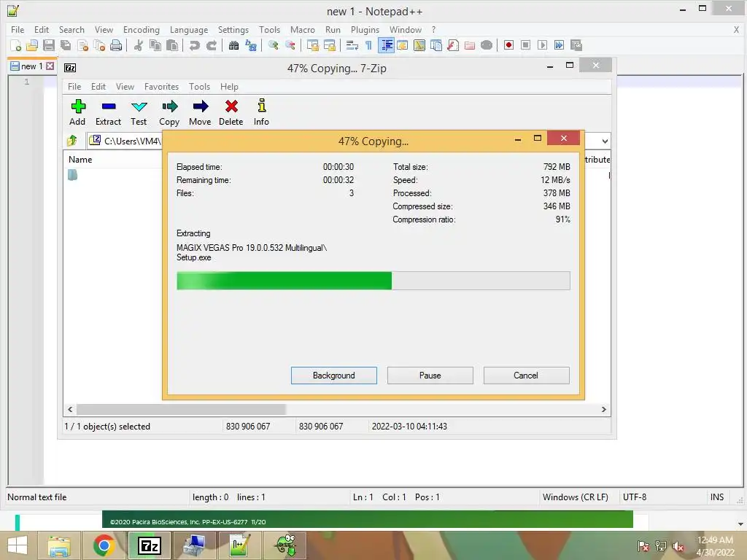Click the Test icon in 7-Zip toolbar
This screenshot has height=560, width=747.
tap(139, 113)
